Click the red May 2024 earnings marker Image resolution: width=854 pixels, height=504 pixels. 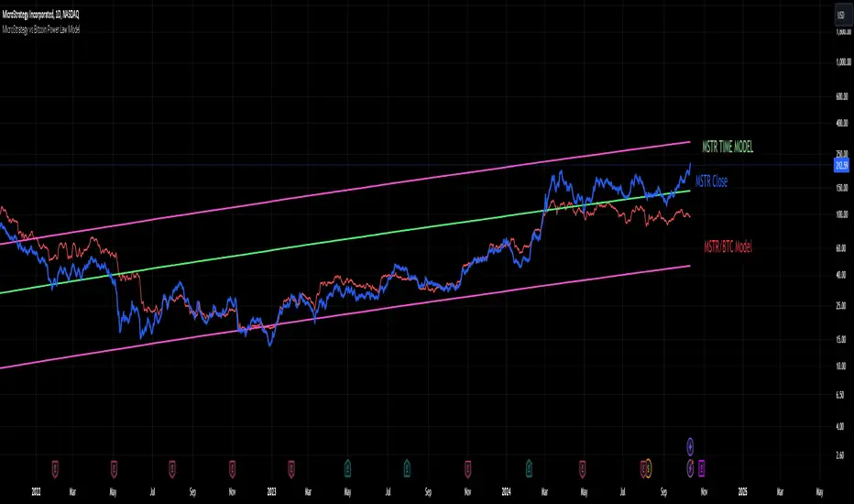pyautogui.click(x=582, y=468)
